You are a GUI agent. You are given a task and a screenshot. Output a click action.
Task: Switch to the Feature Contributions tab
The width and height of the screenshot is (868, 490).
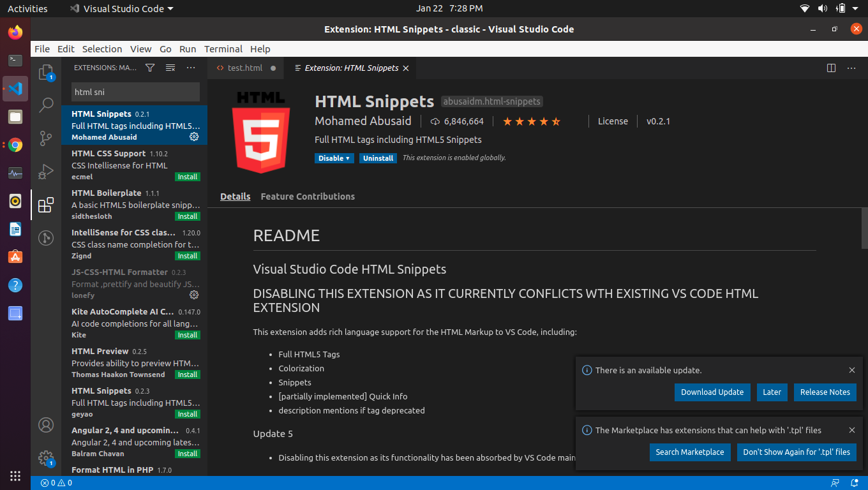(308, 197)
